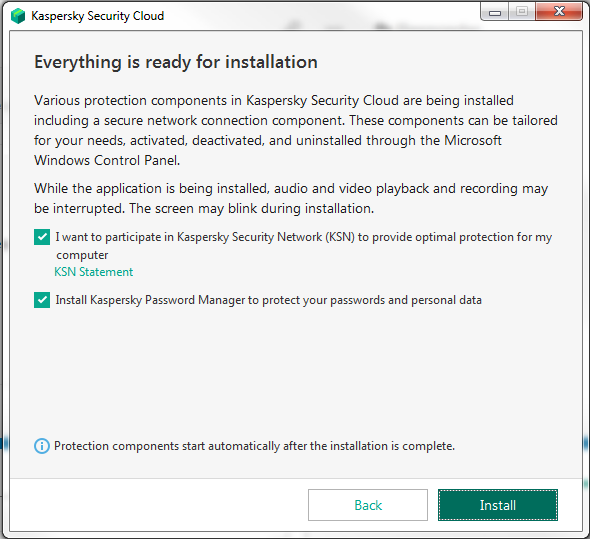This screenshot has height=539, width=590.
Task: Start installation with the Install button
Action: click(x=498, y=505)
